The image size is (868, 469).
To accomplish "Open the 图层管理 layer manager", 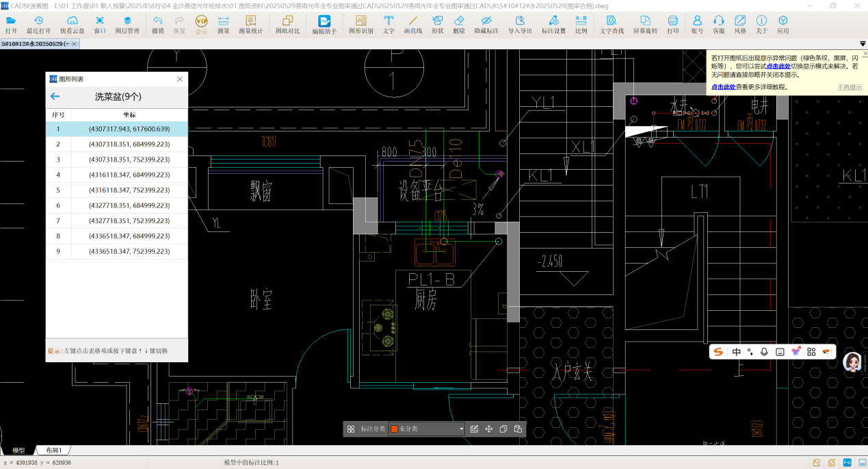I will coord(127,25).
